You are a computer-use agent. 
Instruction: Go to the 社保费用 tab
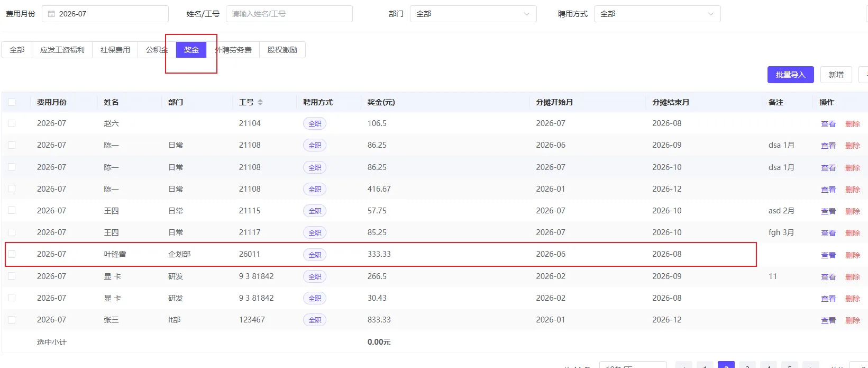tap(115, 50)
